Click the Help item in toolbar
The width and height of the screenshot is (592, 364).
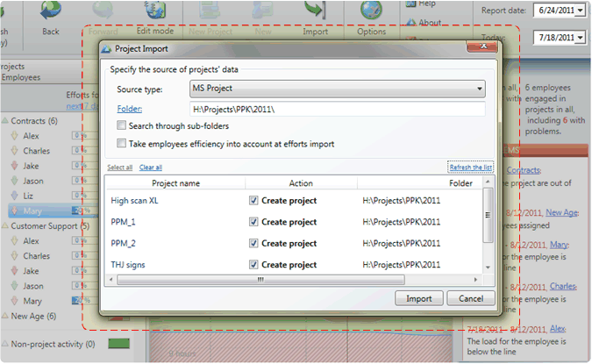pos(421,4)
